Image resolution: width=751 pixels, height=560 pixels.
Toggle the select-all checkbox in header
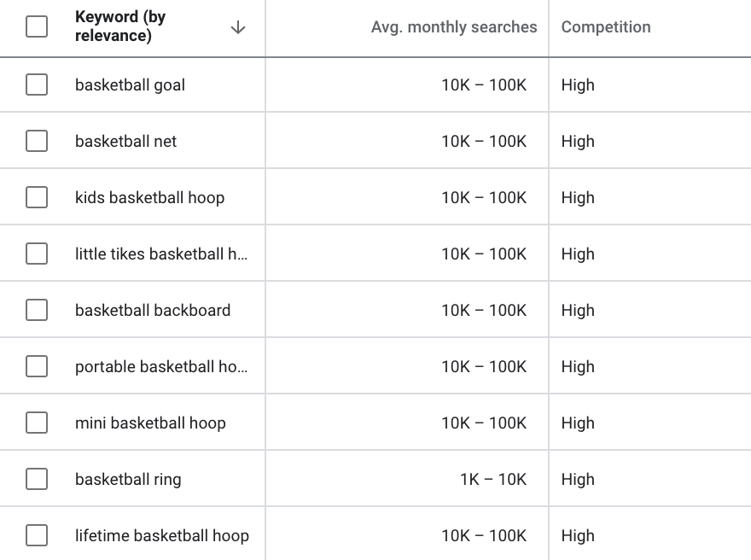(37, 26)
